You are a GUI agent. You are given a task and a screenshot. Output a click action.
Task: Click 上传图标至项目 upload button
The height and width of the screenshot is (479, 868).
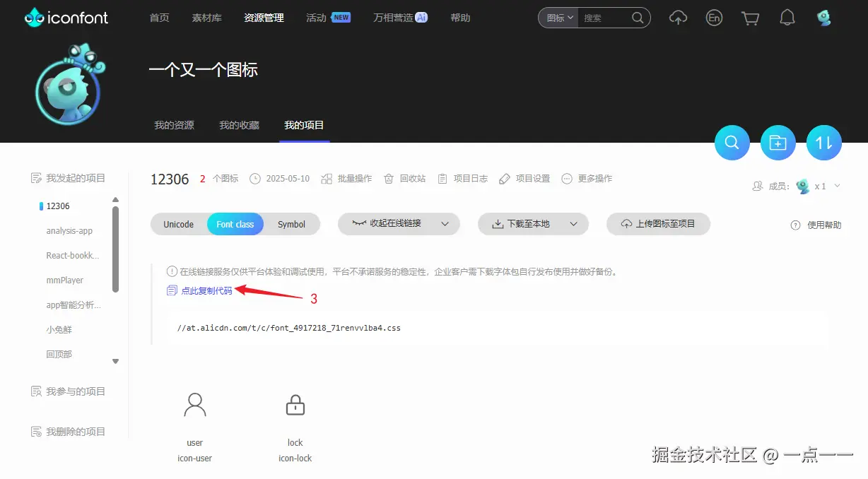click(x=658, y=223)
